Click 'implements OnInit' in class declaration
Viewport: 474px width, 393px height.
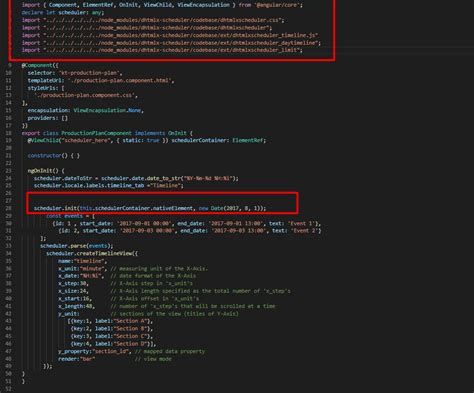pos(161,133)
